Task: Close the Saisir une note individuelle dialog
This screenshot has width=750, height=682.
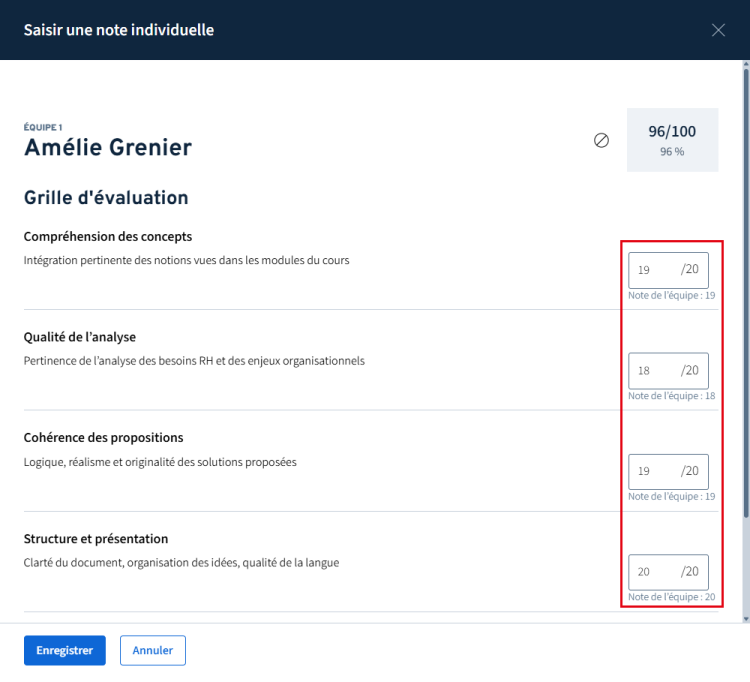Action: tap(718, 30)
